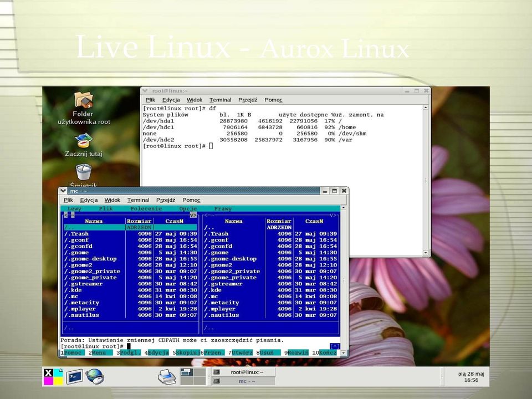This screenshot has height=399, width=532.
Task: Select root@linux:~ task in the window list
Action: click(x=243, y=372)
